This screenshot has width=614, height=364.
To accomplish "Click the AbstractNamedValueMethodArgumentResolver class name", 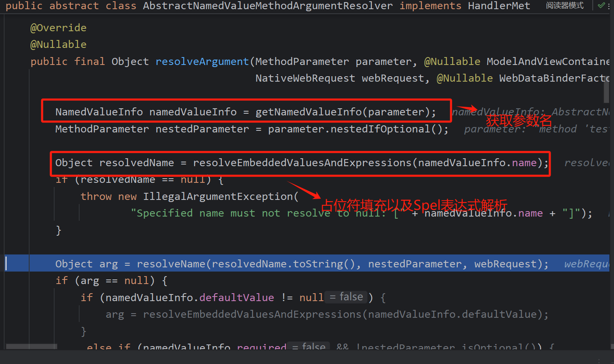I will (x=268, y=6).
